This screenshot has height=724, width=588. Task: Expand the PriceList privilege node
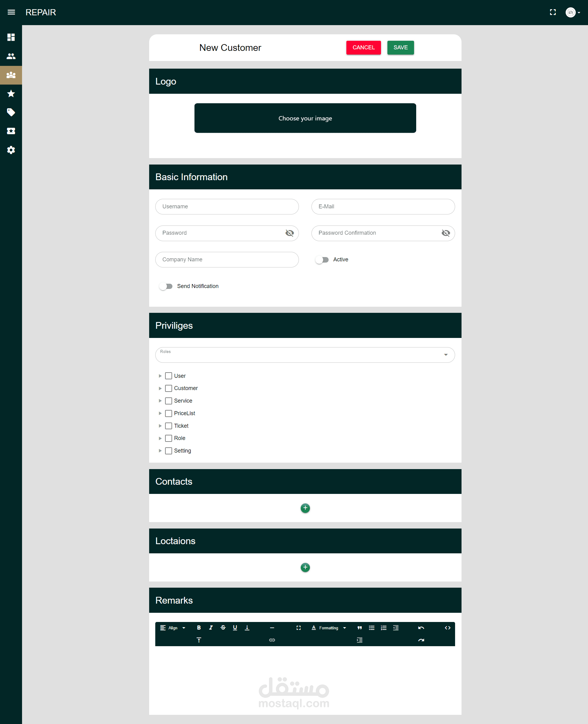tap(160, 413)
